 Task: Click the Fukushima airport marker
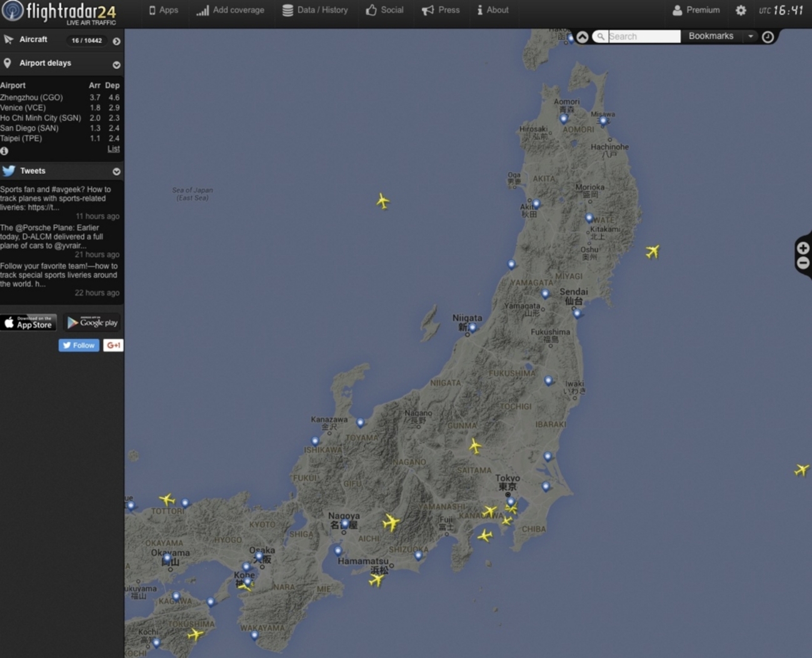tap(548, 380)
